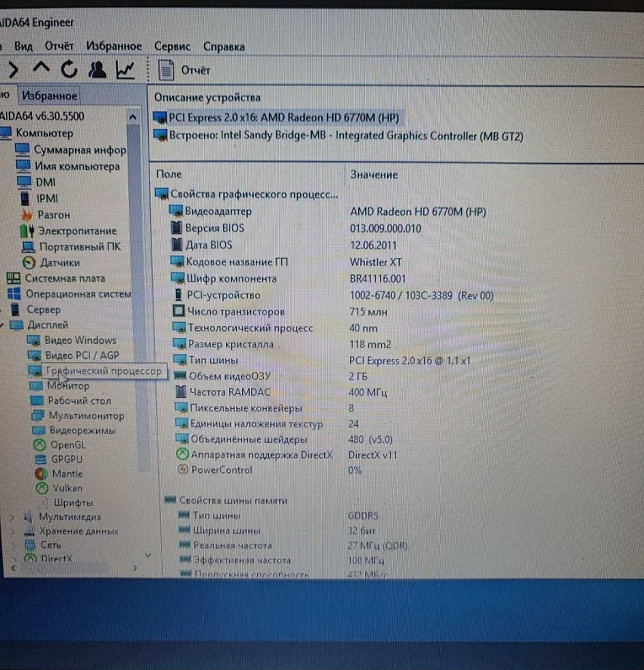
Task: Select Видеорежимы tree item
Action: 82,430
